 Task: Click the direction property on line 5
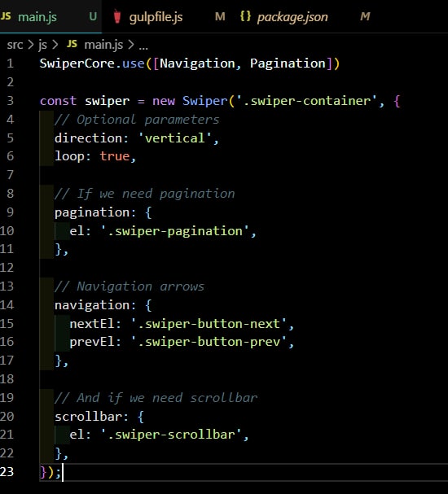pyautogui.click(x=88, y=138)
